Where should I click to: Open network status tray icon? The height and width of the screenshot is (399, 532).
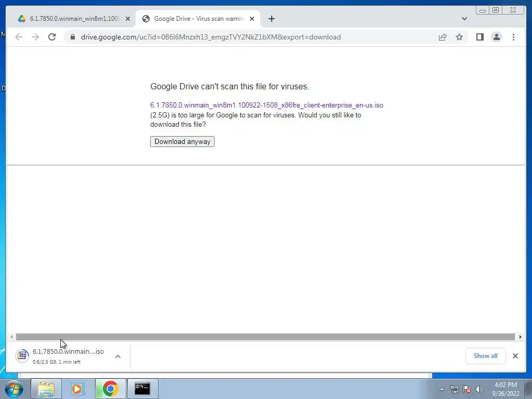tap(454, 389)
